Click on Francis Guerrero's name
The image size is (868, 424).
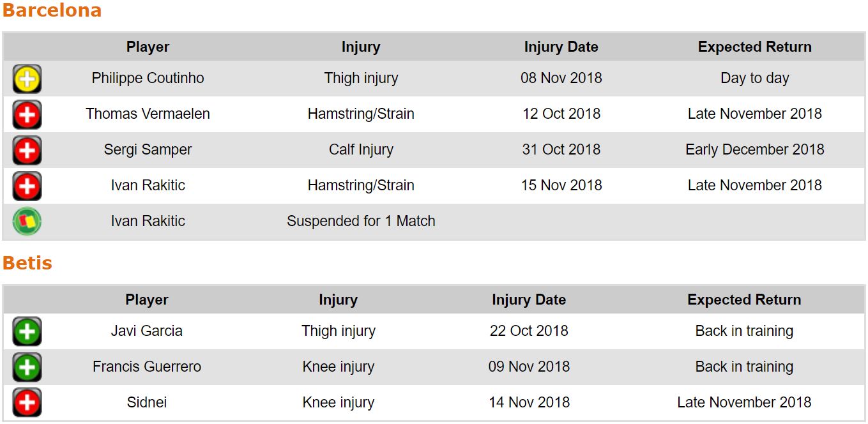[147, 367]
